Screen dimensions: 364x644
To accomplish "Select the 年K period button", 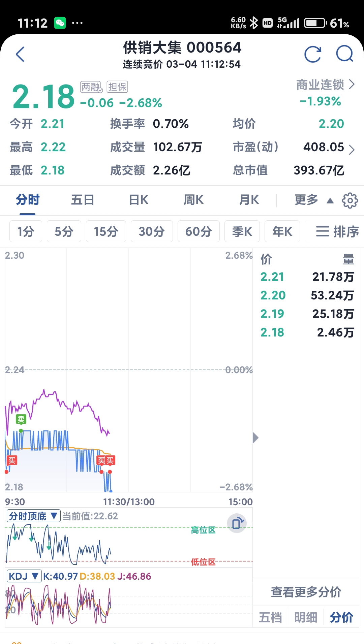I will (x=282, y=231).
